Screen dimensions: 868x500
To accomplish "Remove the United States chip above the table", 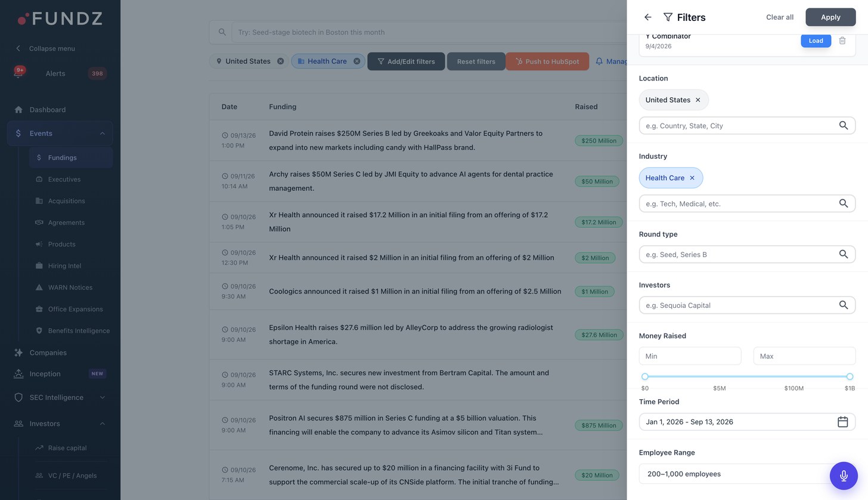I will click(x=280, y=61).
